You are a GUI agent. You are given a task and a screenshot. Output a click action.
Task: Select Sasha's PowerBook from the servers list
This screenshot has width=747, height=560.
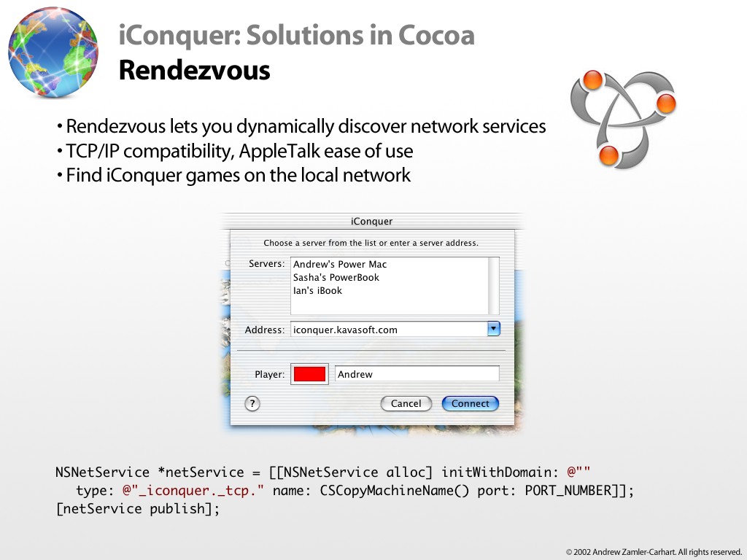click(x=336, y=277)
